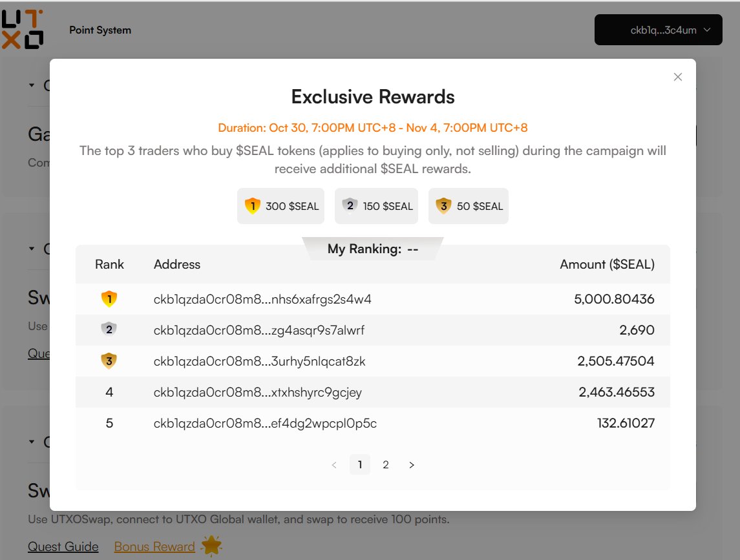Select address ckb1qzda0cr08m8...nhs6xafrgs2s4w4
This screenshot has width=740, height=560.
click(262, 299)
